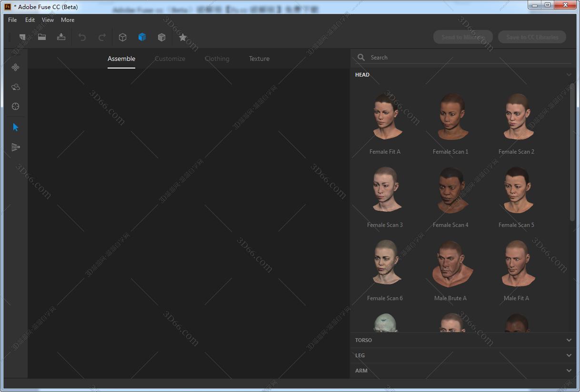Click the Save to CC Libraries button
Screen dimensions: 580x392
[532, 37]
